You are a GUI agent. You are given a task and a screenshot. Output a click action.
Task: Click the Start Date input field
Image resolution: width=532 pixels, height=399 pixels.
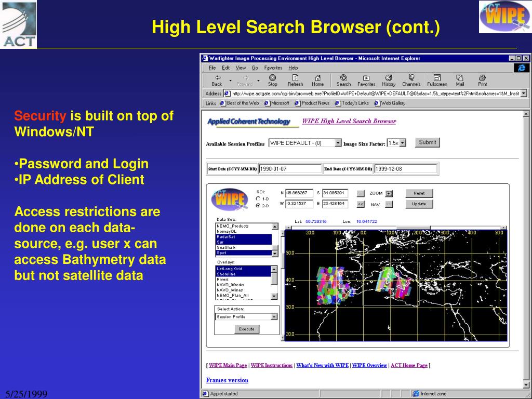290,169
